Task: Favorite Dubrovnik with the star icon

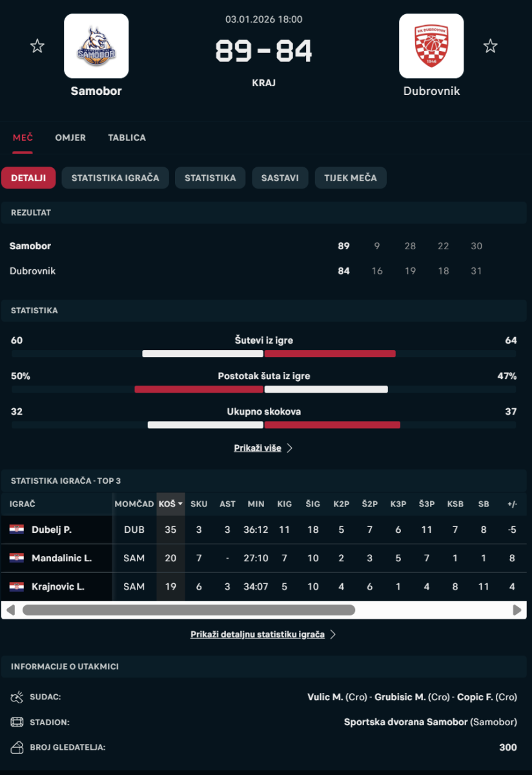Action: (x=491, y=46)
